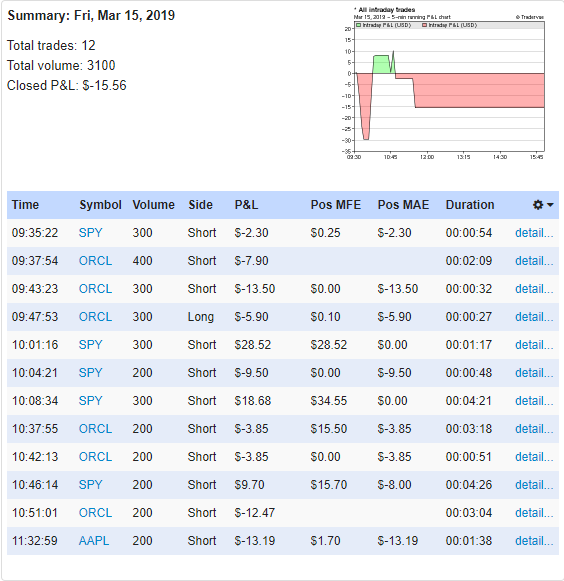Select the 00:02:09 duration cell
Screen dimensions: 564x581
tap(469, 261)
